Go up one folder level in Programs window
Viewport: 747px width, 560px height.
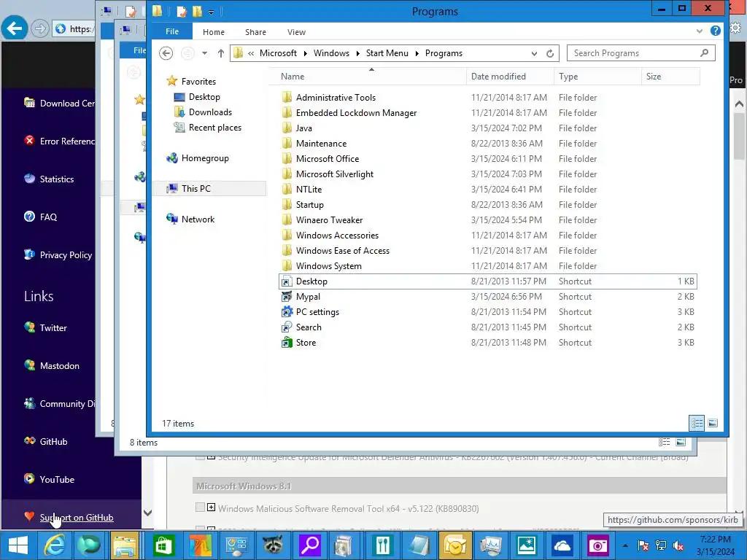coord(220,53)
